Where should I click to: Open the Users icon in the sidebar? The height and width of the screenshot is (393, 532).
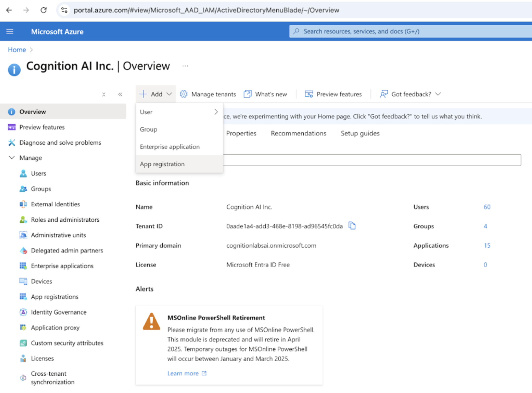[23, 173]
